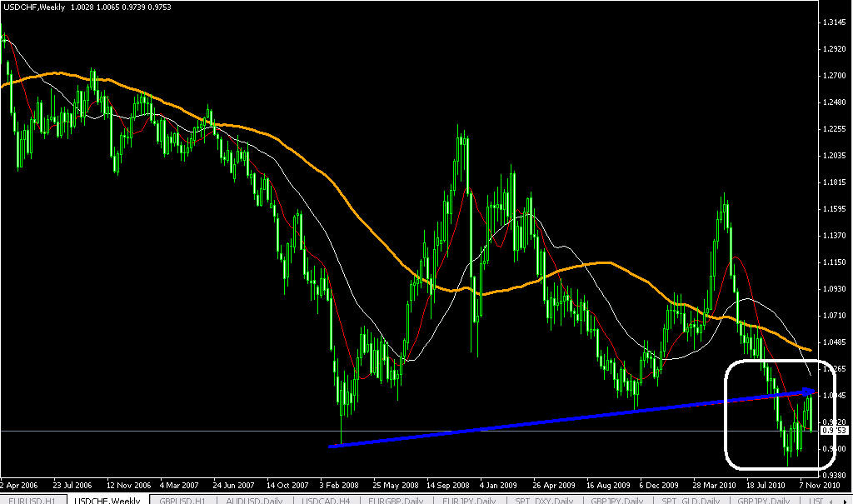Click the 1.1595 price axis label
This screenshot has height=504, width=853.
click(833, 209)
